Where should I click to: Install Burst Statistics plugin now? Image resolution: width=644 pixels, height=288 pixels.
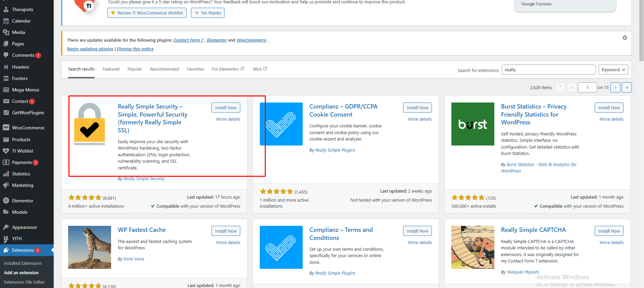tap(609, 108)
